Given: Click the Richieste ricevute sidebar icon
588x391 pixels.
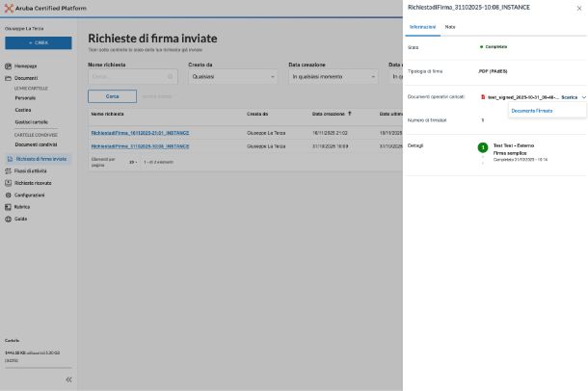Looking at the screenshot, I should coord(8,182).
